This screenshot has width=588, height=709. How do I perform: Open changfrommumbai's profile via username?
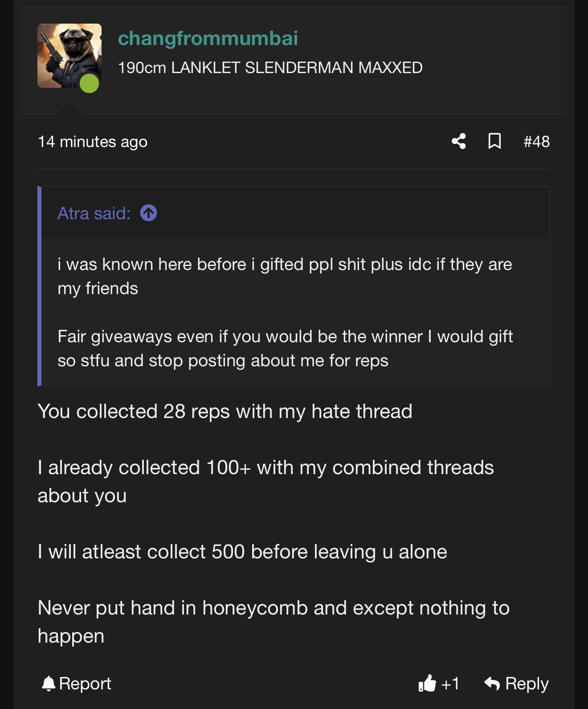click(208, 38)
